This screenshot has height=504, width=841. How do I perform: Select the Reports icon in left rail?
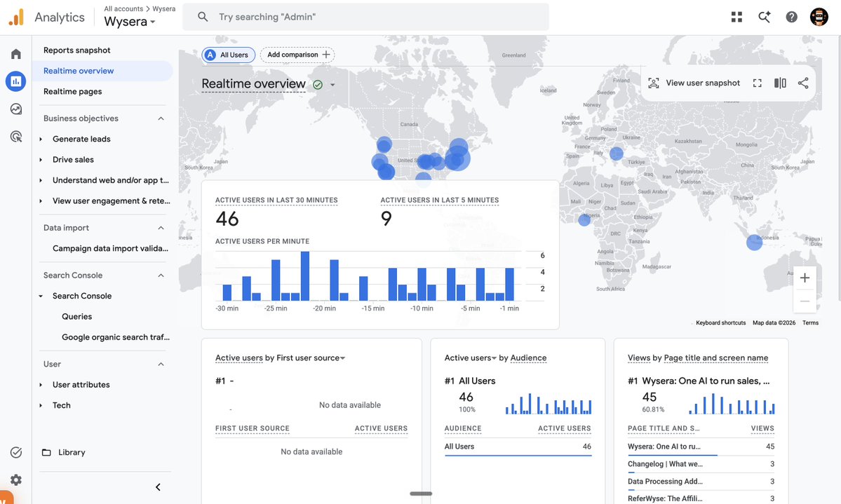[15, 81]
